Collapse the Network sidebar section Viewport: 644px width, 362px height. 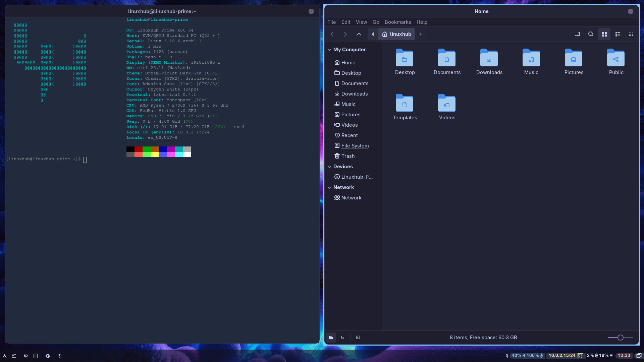tap(329, 187)
